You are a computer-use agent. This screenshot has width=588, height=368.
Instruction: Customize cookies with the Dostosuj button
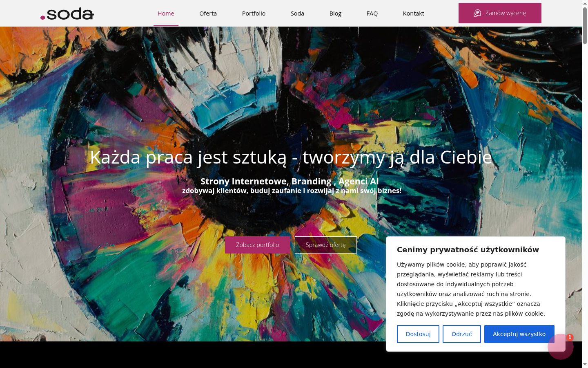tap(418, 334)
